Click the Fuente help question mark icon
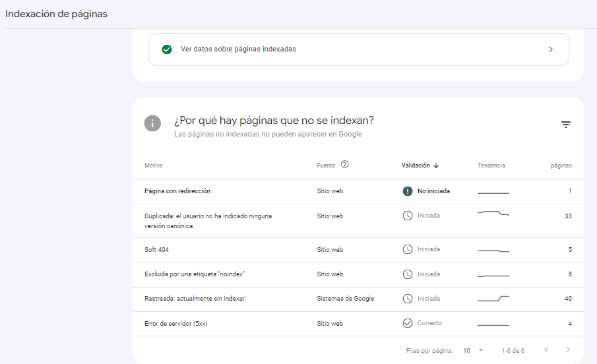 (344, 164)
